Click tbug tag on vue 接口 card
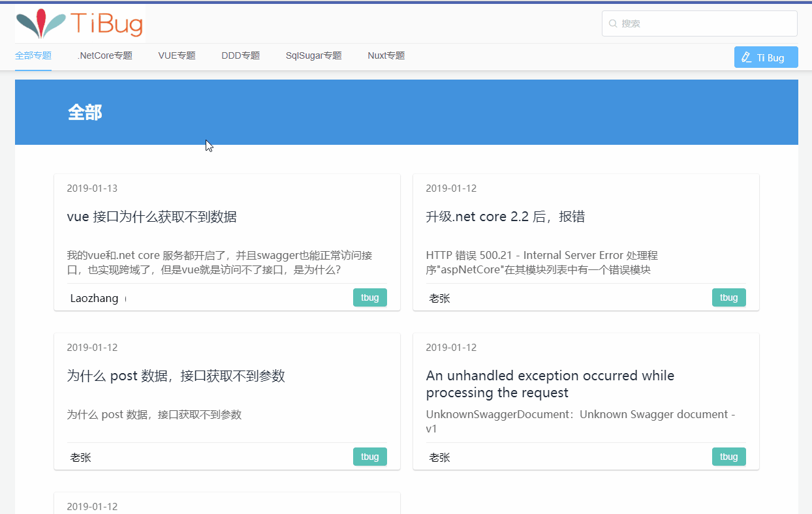812x514 pixels. point(370,297)
